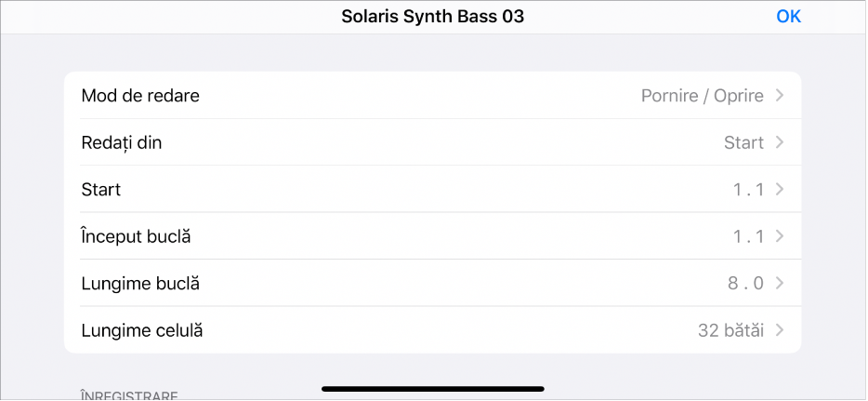
Task: Open the Lungime celulă setting
Action: (x=432, y=330)
